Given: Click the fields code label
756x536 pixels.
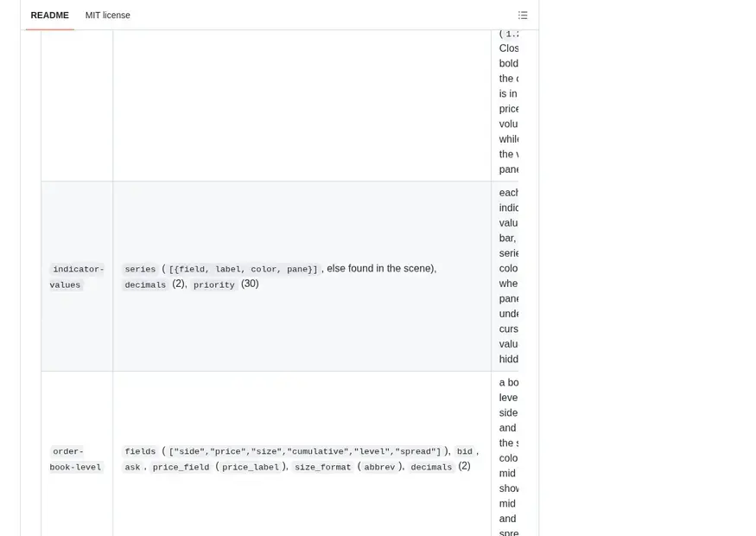Looking at the screenshot, I should [x=140, y=451].
